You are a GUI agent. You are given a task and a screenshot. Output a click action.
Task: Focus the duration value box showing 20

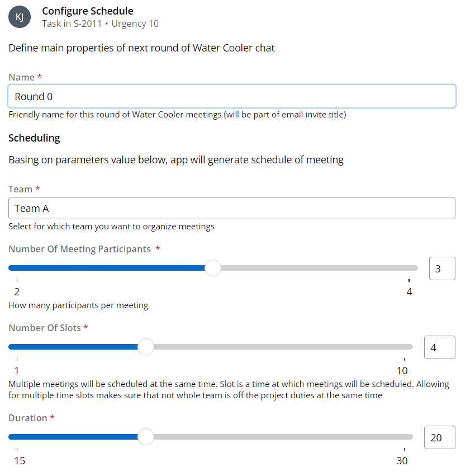(x=440, y=437)
